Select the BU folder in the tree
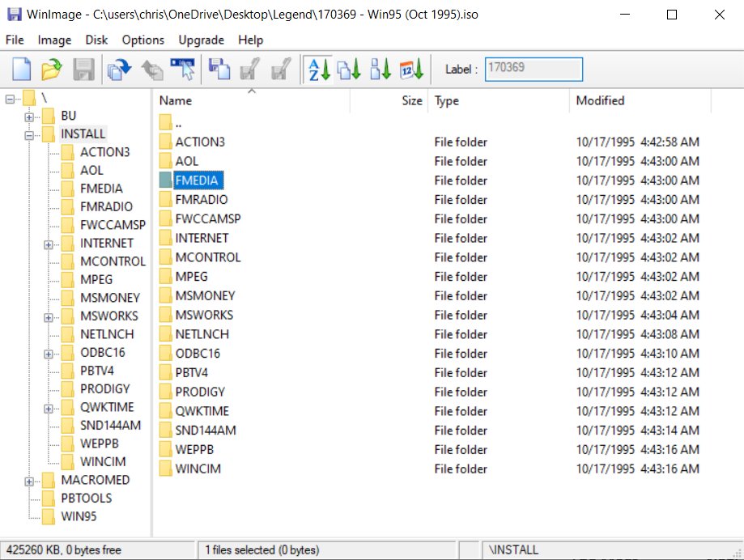 pyautogui.click(x=68, y=116)
